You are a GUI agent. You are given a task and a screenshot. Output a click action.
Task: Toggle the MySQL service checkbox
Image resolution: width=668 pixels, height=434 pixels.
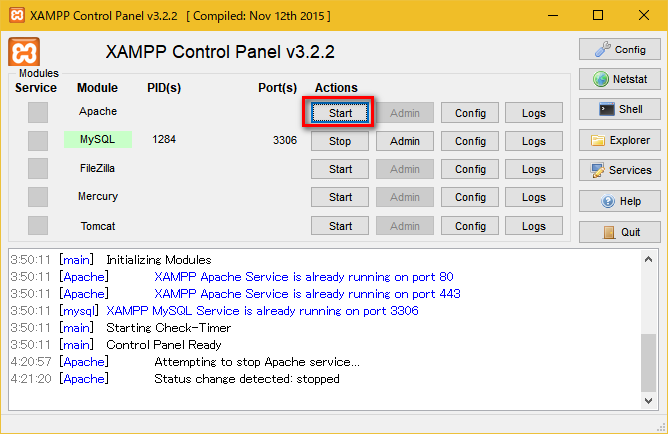point(37,141)
